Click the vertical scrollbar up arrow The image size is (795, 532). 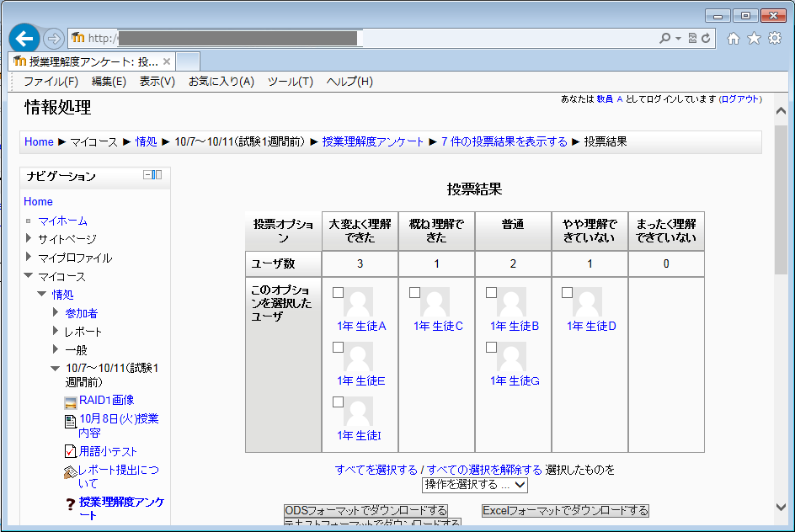(x=781, y=110)
